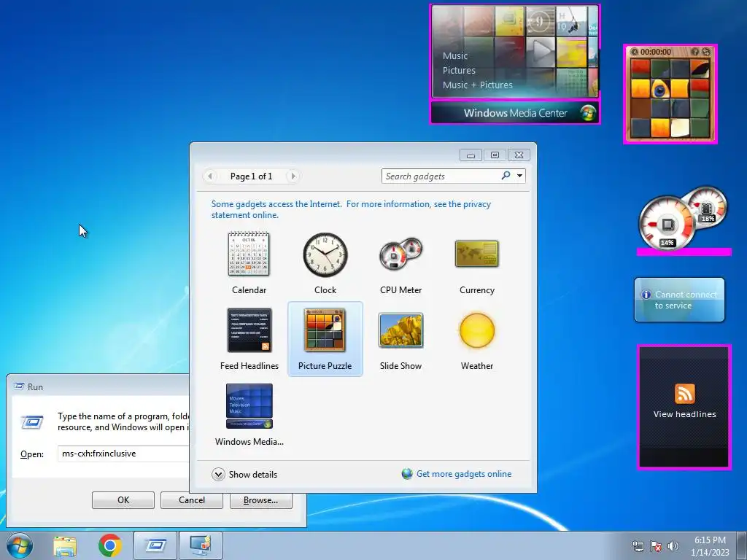Viewport: 747px width, 560px height.
Task: Select the Clock gadget icon
Action: 325,254
